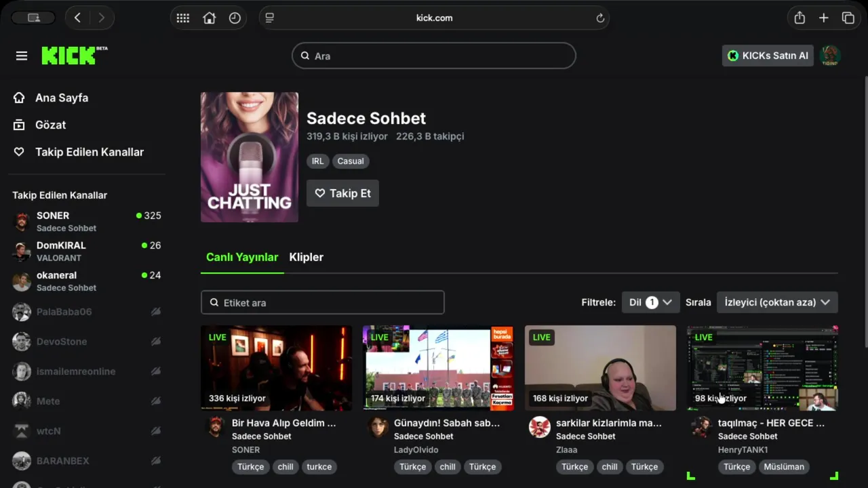Click the search magnifier icon in Ara field
Viewport: 868px width, 488px height.
coord(305,56)
